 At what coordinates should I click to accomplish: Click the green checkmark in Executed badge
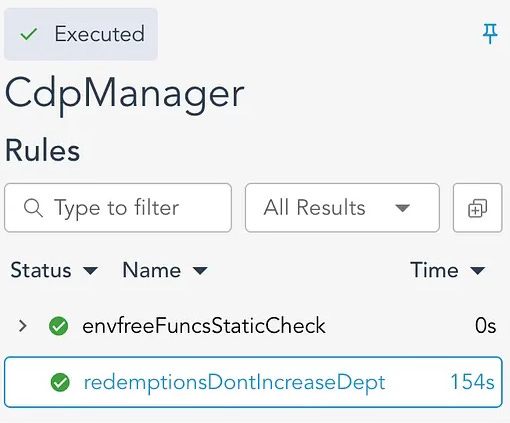coord(29,34)
